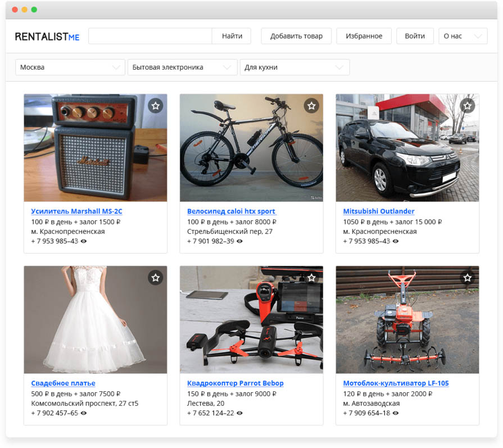Image resolution: width=503 pixels, height=448 pixels.
Task: Open Свадебное платье listing link
Action: point(63,383)
